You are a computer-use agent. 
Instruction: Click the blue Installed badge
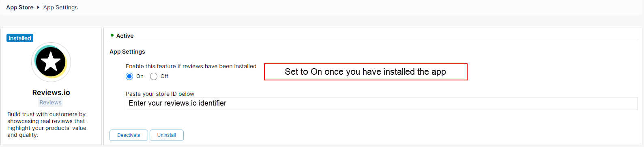pyautogui.click(x=20, y=38)
